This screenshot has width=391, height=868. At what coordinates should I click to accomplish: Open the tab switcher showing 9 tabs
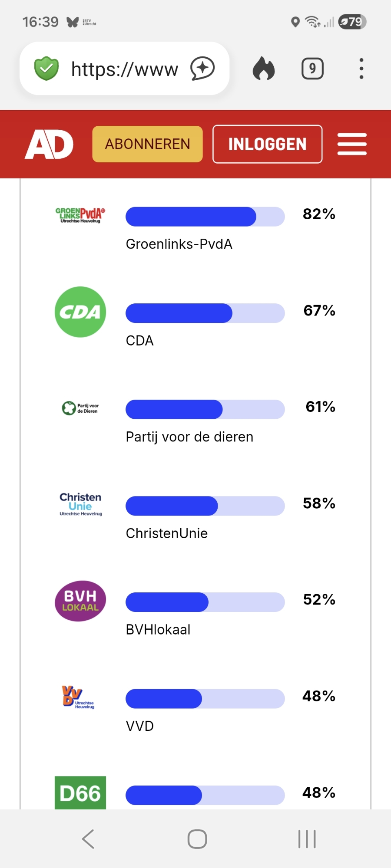tap(312, 69)
